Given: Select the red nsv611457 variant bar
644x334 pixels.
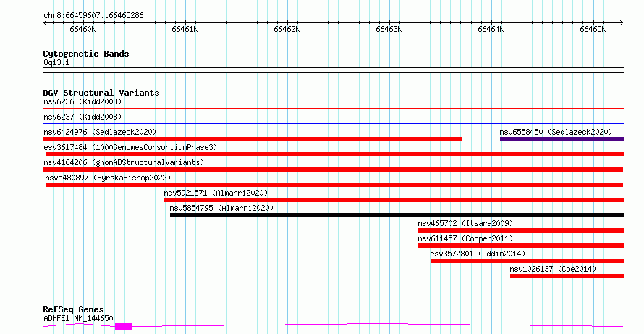Looking at the screenshot, I should click(521, 246).
